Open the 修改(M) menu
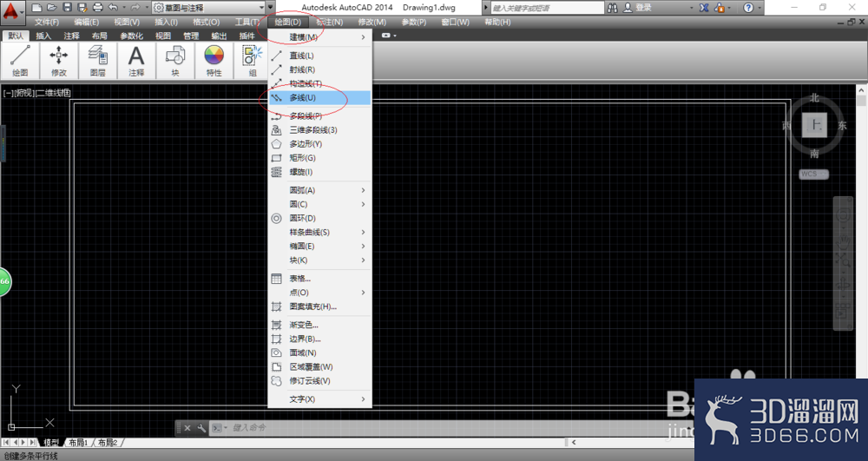Viewport: 868px width, 461px height. [372, 22]
